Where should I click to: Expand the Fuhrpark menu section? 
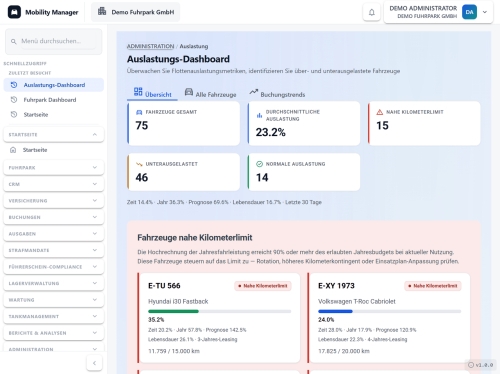[54, 168]
